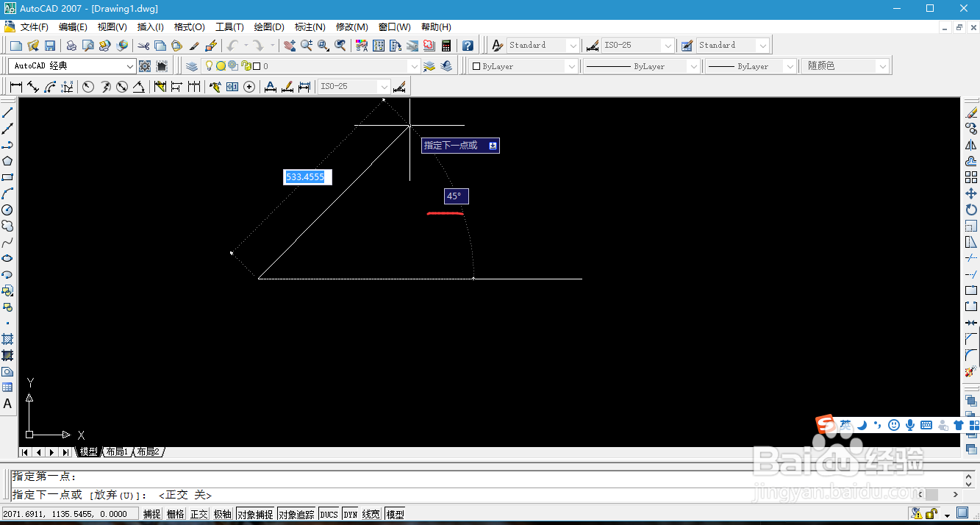Toggle the 栅格 grid display

176,514
